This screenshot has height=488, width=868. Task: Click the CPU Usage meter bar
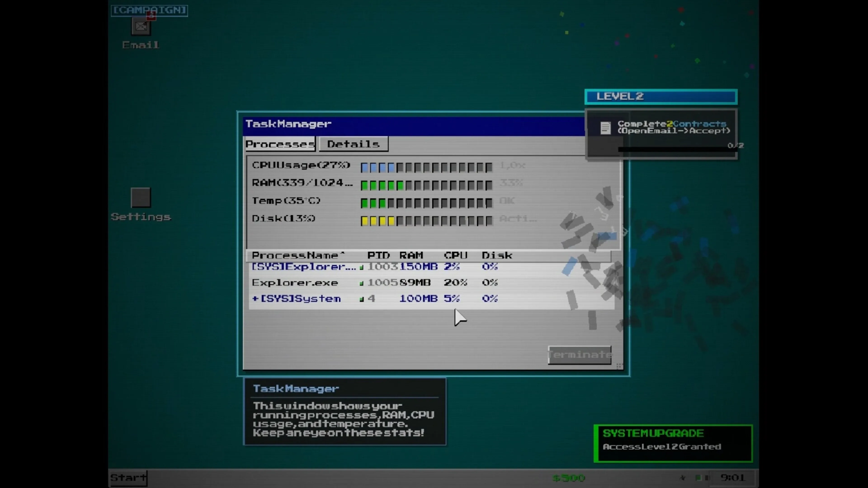[x=426, y=167]
